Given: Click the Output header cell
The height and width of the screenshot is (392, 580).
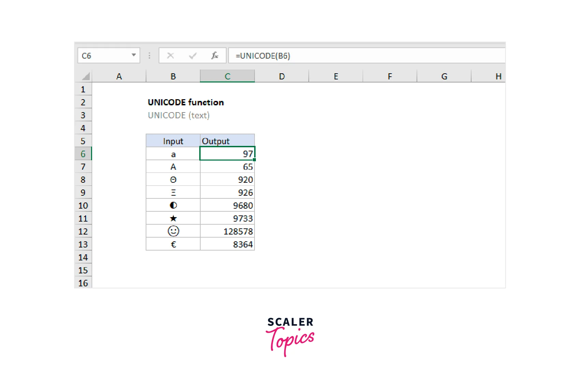Looking at the screenshot, I should coord(227,141).
